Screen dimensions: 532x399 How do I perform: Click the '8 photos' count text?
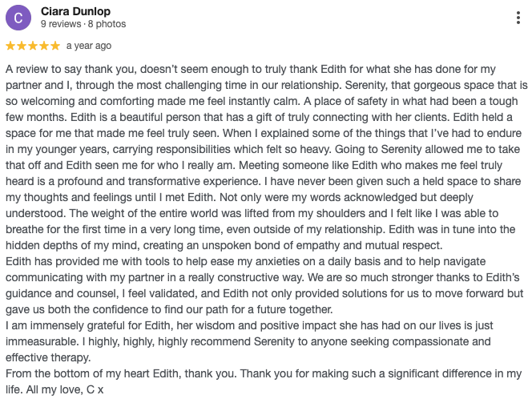[99, 25]
